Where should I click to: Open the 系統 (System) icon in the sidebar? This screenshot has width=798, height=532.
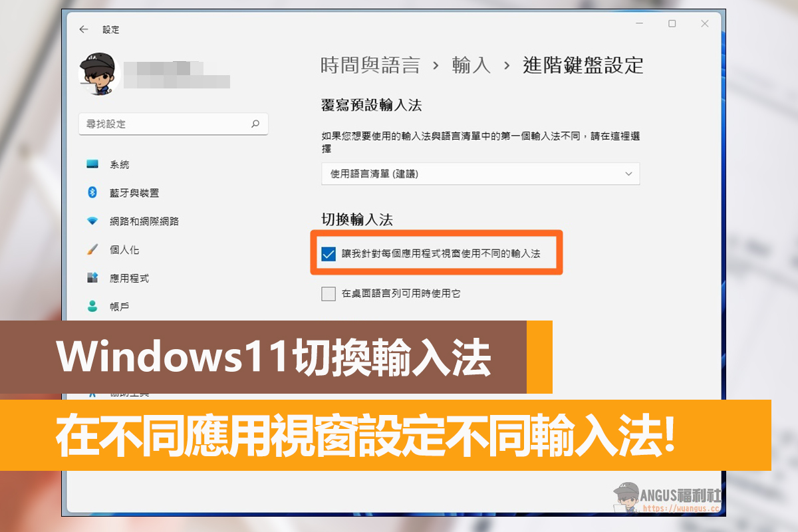pos(92,164)
